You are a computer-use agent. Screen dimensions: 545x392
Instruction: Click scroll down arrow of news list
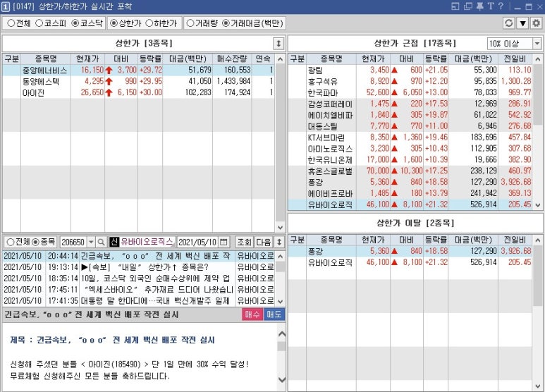click(281, 301)
